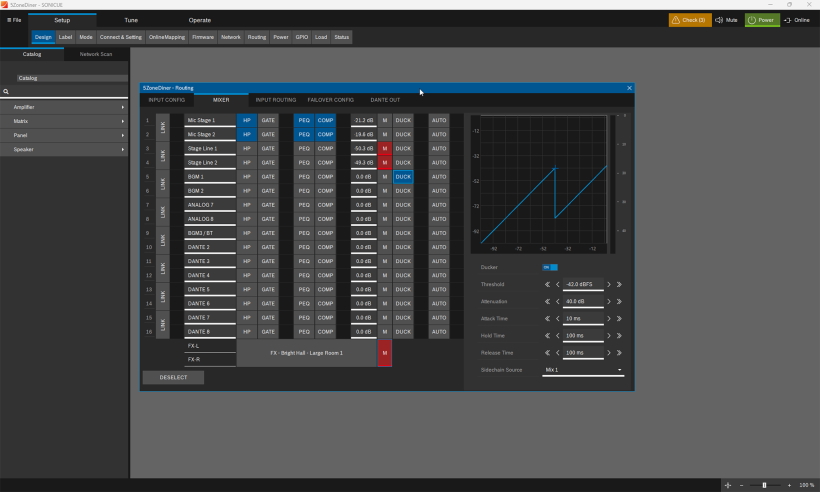Click the Check (3) warning icon
The height and width of the screenshot is (492, 820).
tap(676, 20)
